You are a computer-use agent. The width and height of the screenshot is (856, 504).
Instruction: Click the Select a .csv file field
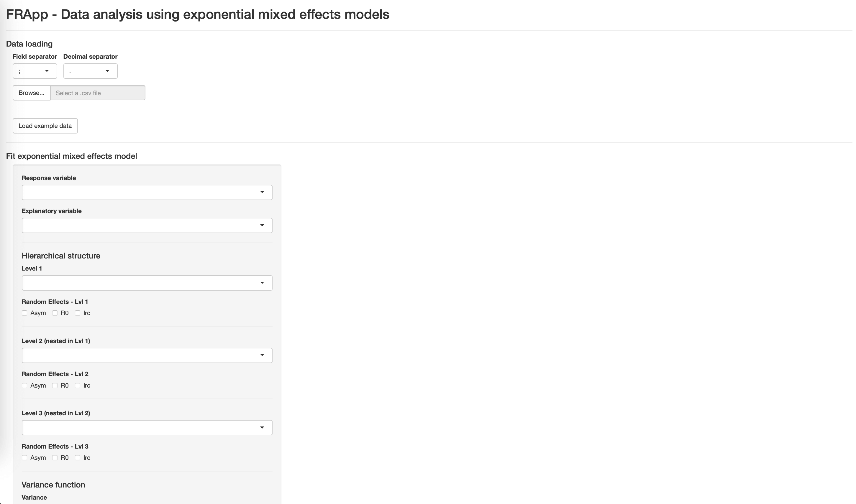tap(98, 92)
